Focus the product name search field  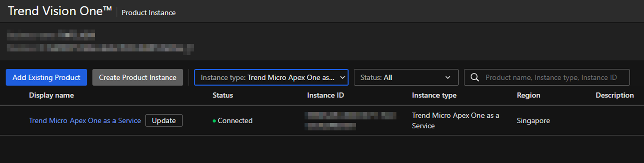[x=551, y=78]
